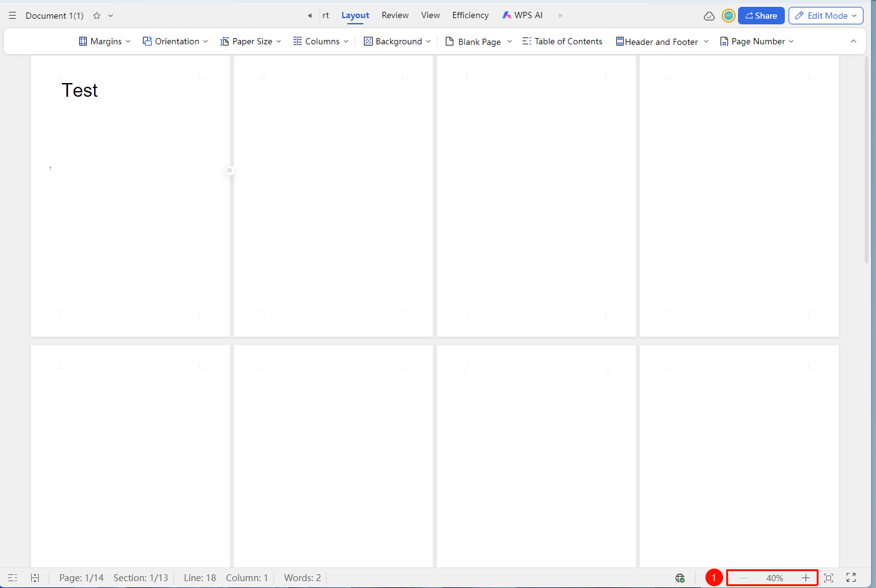This screenshot has width=876, height=588.
Task: Click the Share button
Action: coord(761,16)
